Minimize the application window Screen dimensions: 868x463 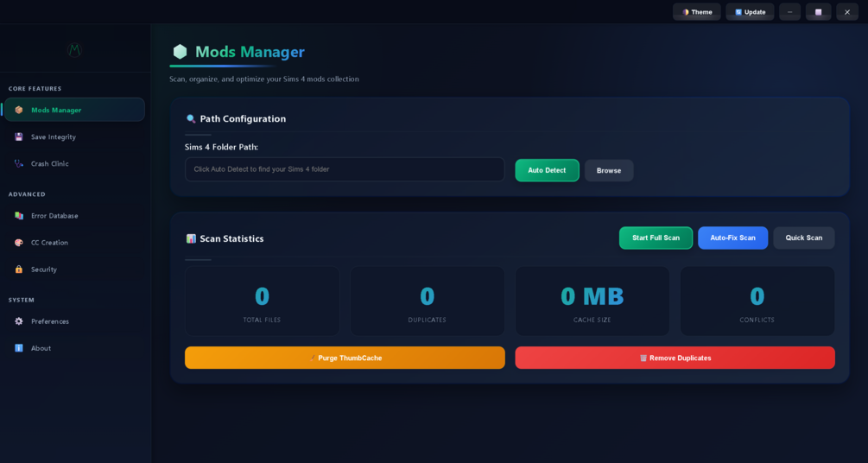pyautogui.click(x=790, y=12)
